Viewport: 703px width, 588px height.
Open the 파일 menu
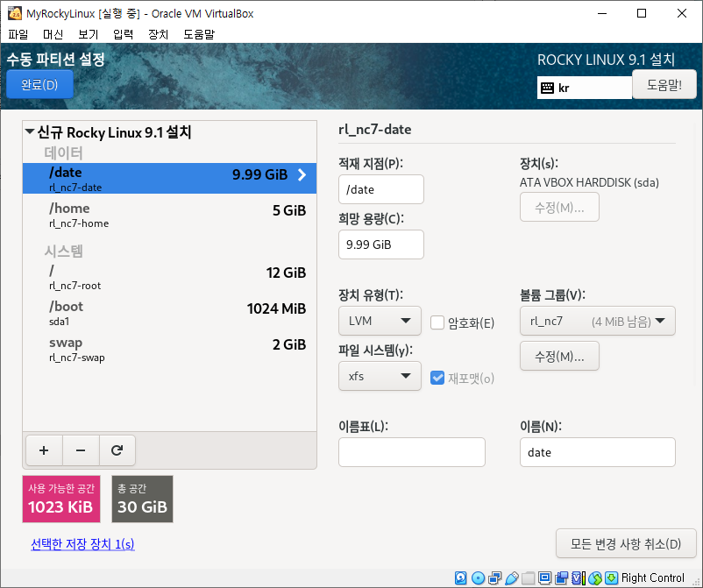pos(18,34)
